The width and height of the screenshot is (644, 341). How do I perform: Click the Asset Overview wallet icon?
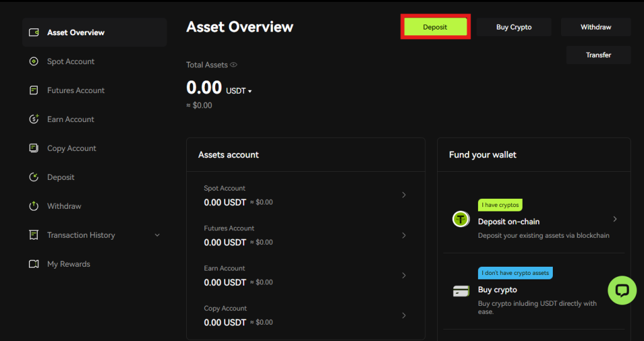point(34,33)
